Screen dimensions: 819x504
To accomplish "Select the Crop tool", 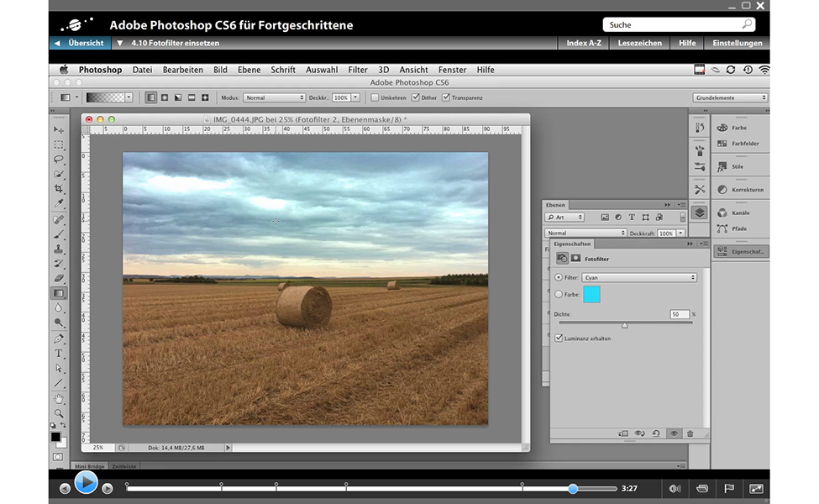I will coord(59,189).
